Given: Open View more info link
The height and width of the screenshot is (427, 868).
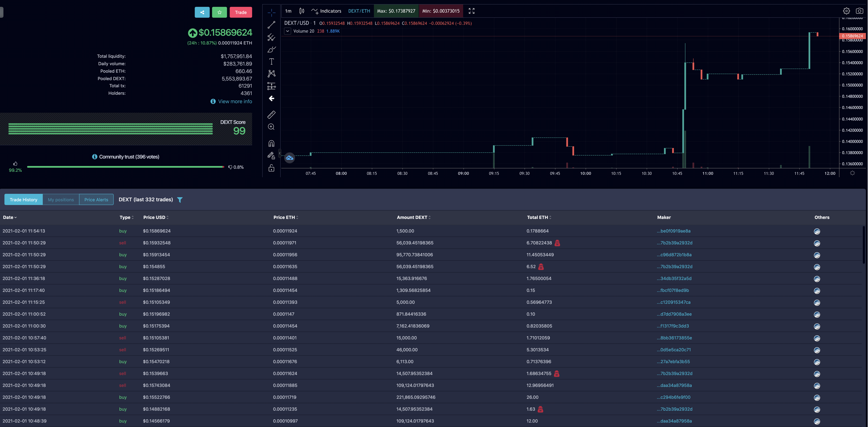Looking at the screenshot, I should click(x=235, y=101).
